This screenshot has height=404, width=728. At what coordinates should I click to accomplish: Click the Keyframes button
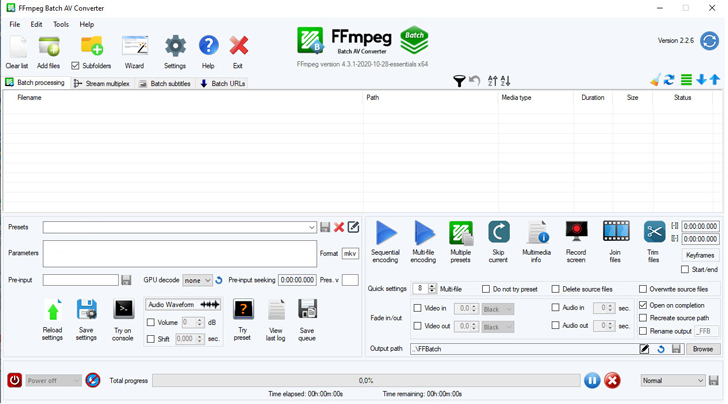point(700,255)
